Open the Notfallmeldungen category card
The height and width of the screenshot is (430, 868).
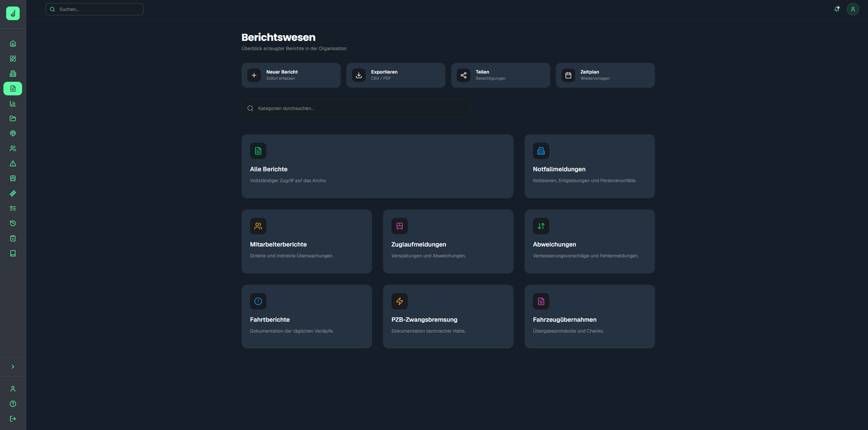tap(589, 166)
